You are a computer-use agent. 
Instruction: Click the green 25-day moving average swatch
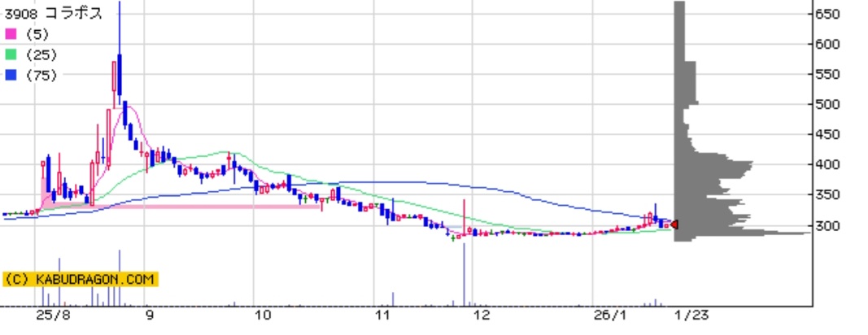(x=11, y=54)
